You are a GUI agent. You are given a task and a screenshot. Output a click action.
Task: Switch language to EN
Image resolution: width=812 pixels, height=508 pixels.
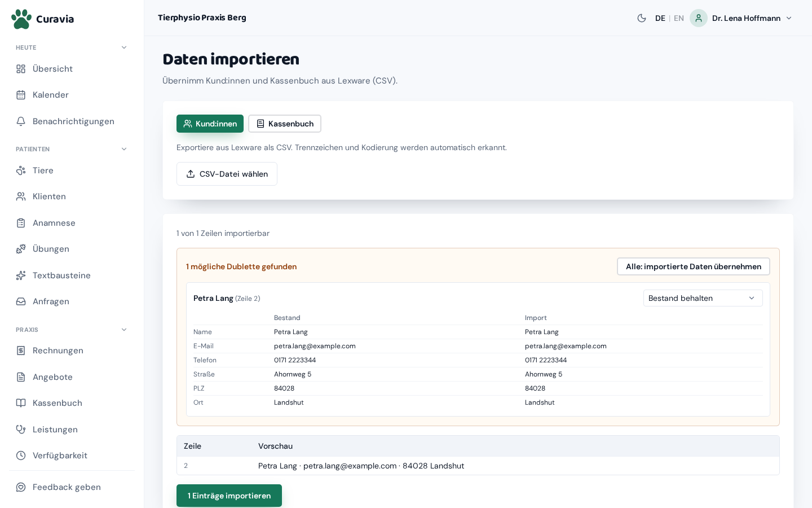(679, 18)
